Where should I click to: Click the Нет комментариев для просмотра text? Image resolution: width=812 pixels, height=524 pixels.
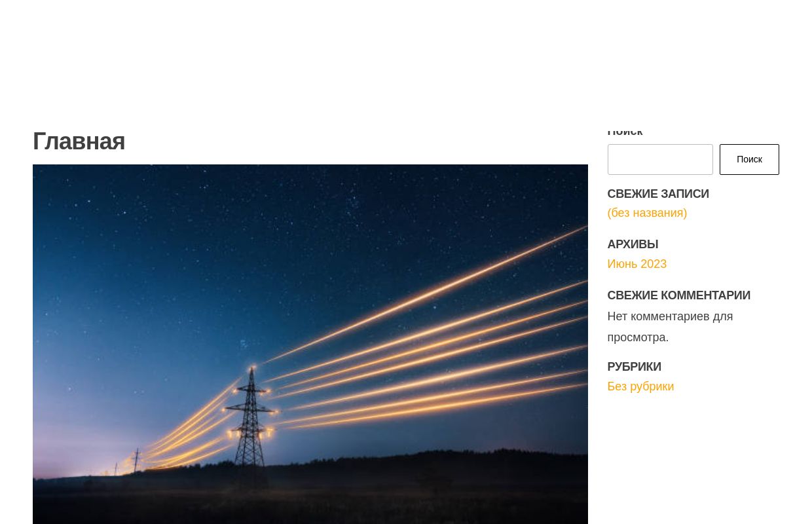click(x=670, y=327)
